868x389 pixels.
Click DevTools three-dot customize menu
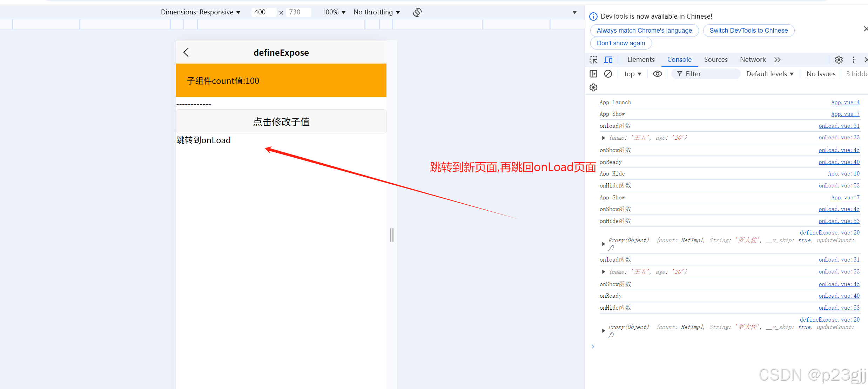tap(853, 60)
